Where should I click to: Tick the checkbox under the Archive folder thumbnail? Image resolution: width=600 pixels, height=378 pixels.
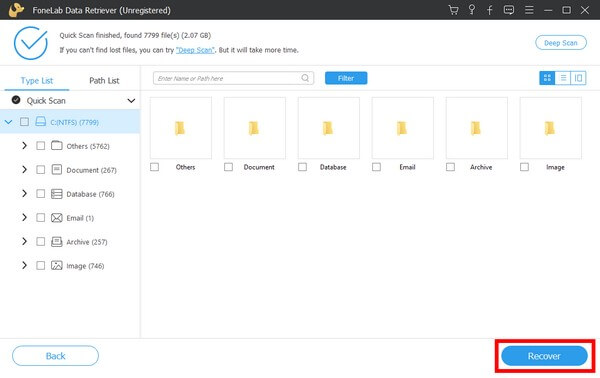[x=450, y=167]
